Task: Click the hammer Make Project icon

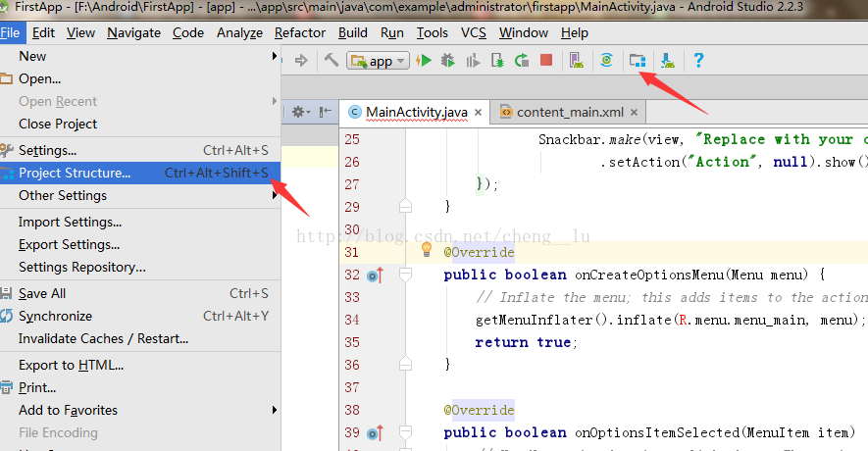Action: pyautogui.click(x=332, y=59)
